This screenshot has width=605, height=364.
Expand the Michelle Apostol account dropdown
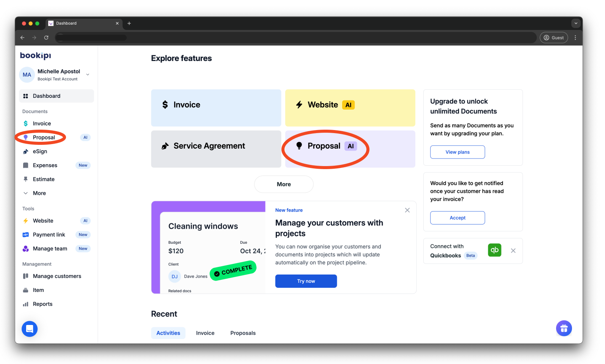88,75
